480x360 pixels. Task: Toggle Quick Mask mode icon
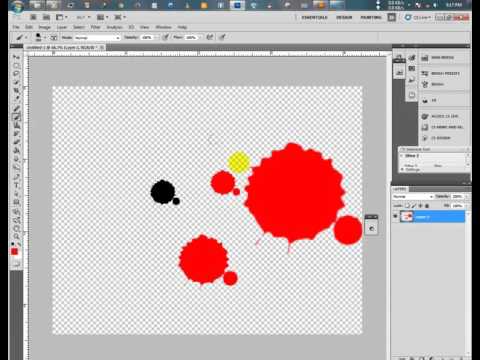(x=16, y=264)
